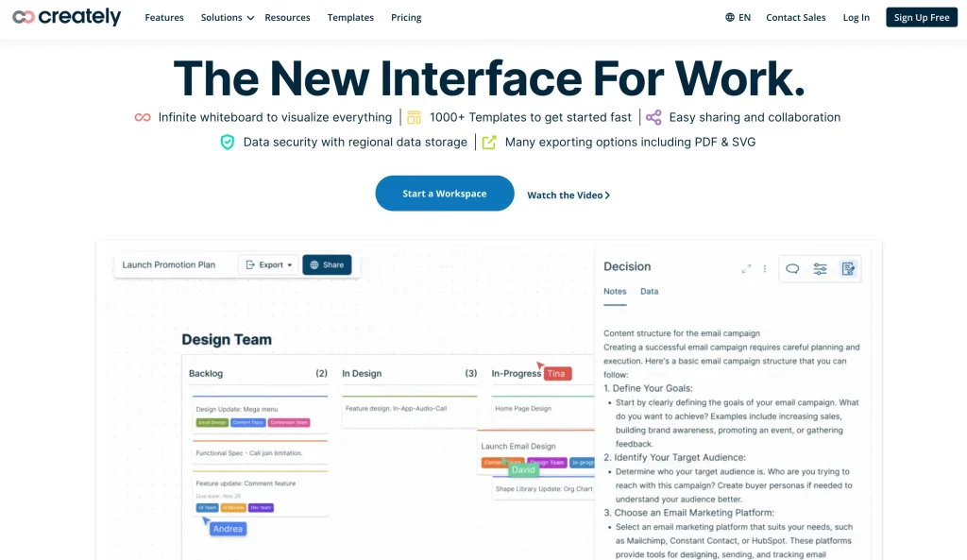
Task: Click the Tina cursor label
Action: tap(556, 373)
